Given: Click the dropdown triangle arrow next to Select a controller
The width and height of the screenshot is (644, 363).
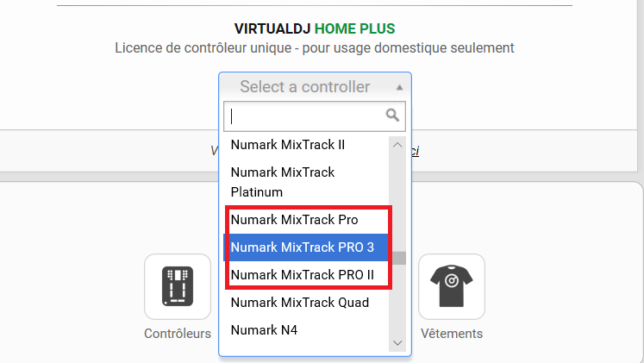Looking at the screenshot, I should [x=399, y=87].
